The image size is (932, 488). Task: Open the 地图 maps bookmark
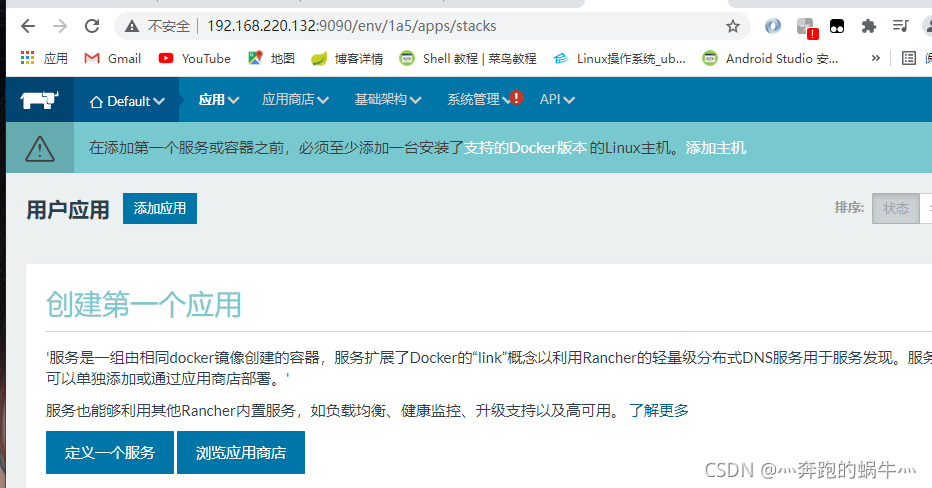click(272, 58)
